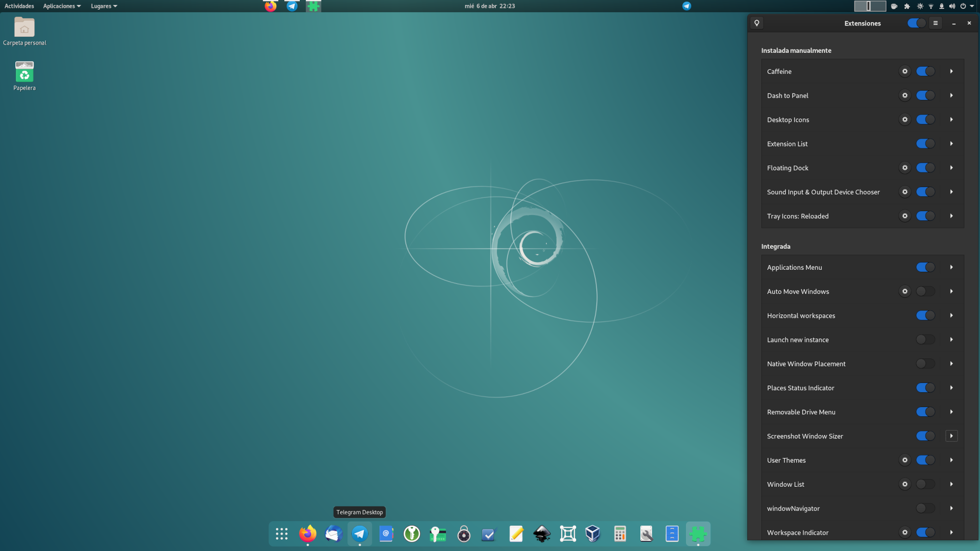Click the night light sun tray icon
This screenshot has height=551, width=980.
point(920,6)
